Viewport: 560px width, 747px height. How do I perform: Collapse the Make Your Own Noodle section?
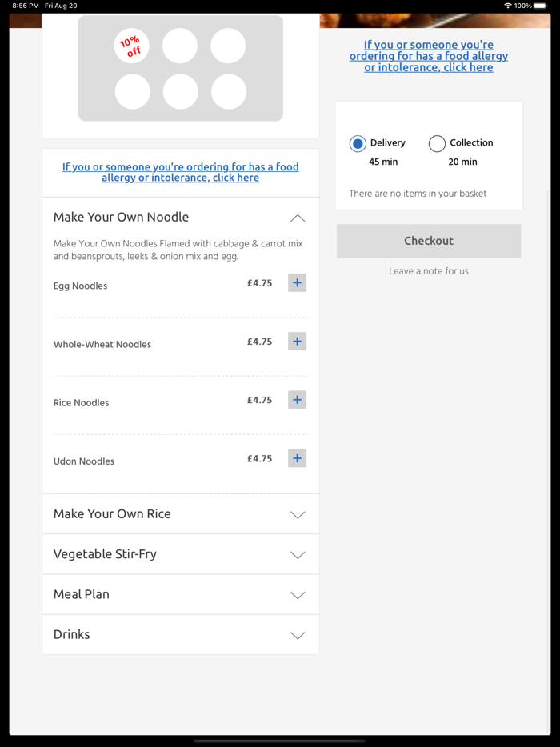click(298, 218)
